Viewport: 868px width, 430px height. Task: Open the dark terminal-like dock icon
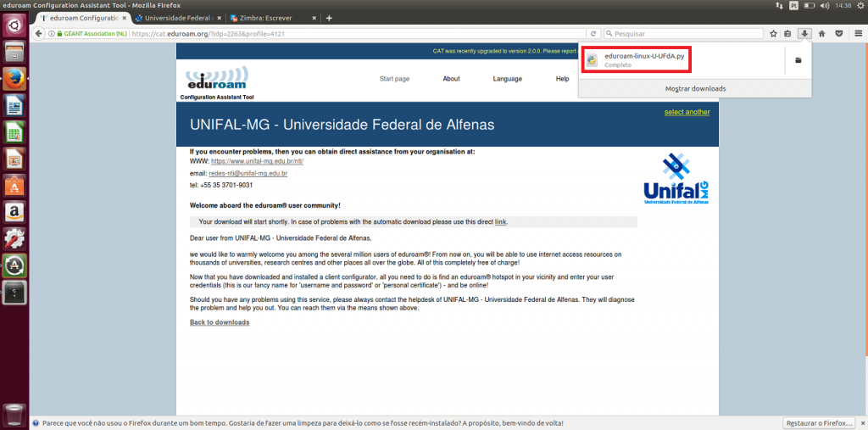pos(14,292)
